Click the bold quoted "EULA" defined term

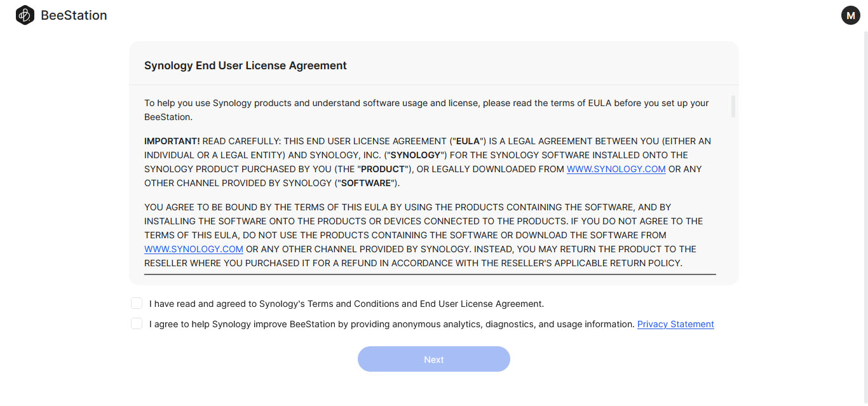coord(466,141)
